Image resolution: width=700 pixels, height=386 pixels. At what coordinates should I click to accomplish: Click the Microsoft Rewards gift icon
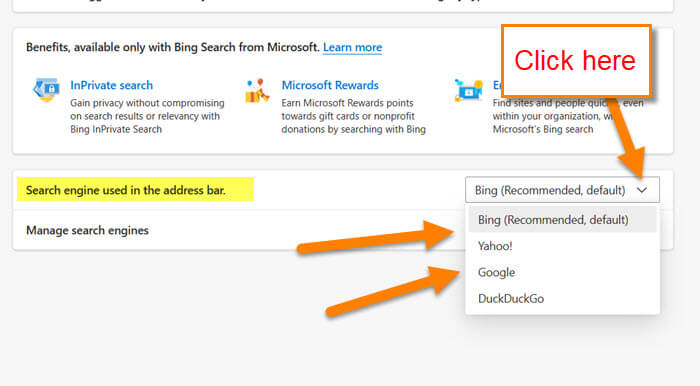point(257,91)
